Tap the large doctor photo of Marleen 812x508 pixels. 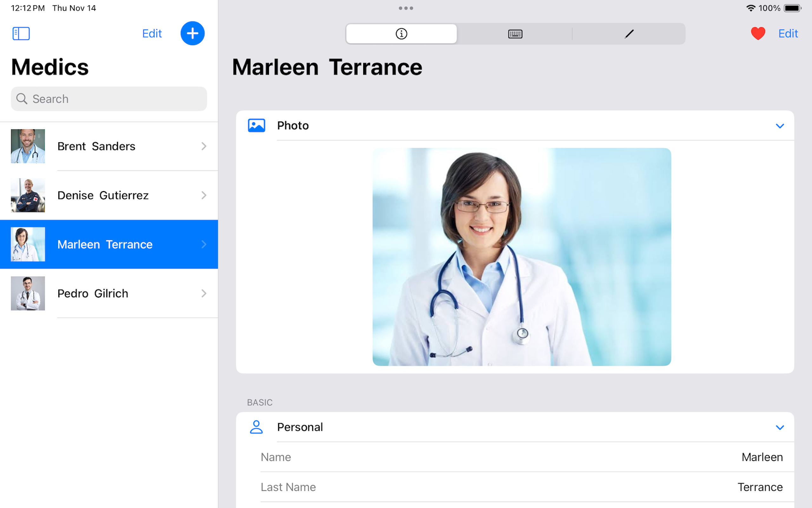(x=522, y=257)
